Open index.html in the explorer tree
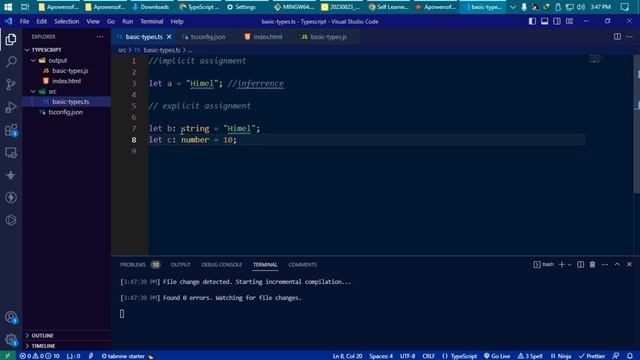Viewport: 640px width, 360px height. pos(67,81)
